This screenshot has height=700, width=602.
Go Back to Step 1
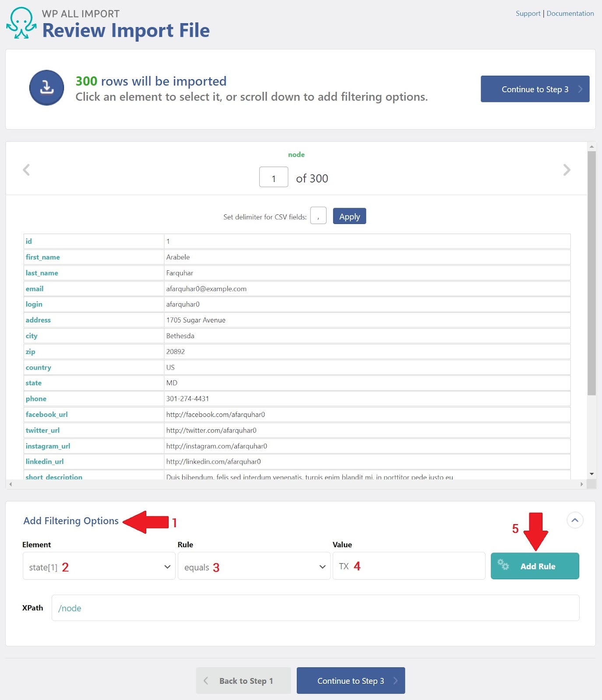tap(243, 680)
